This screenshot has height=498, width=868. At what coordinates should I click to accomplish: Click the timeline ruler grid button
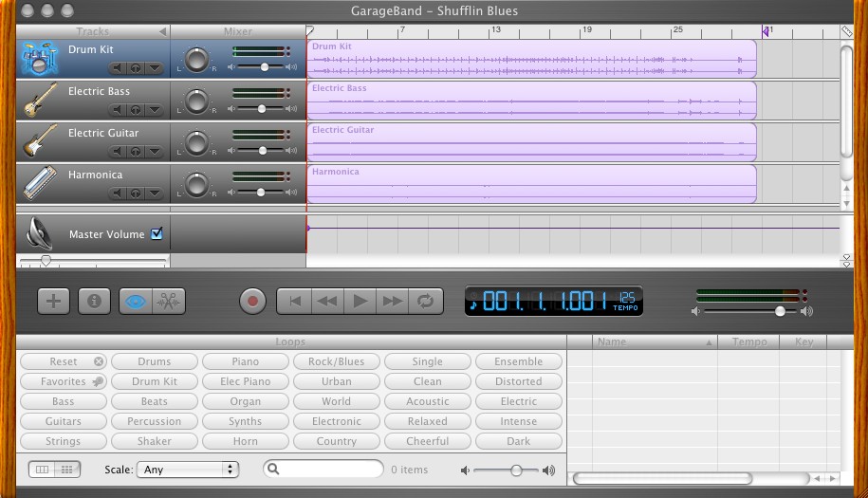pyautogui.click(x=846, y=31)
